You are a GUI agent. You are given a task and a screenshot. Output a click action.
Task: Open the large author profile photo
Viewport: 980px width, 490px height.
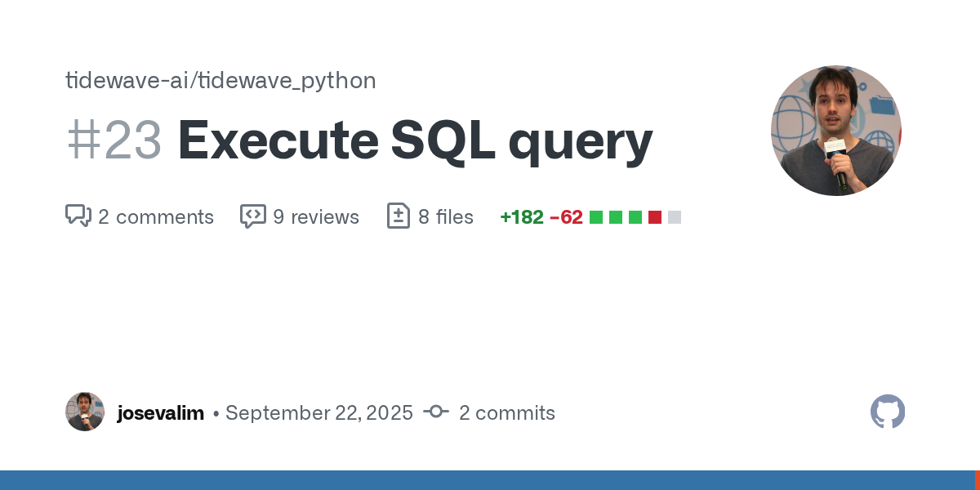pos(835,131)
